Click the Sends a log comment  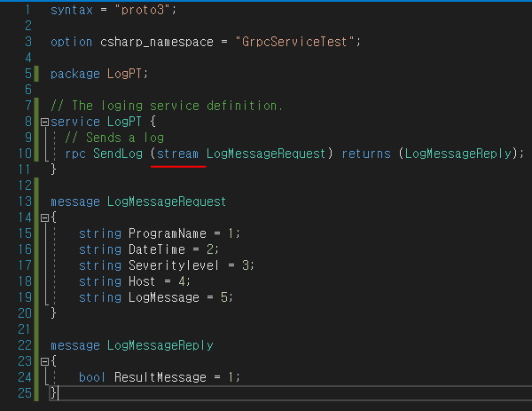[x=114, y=138]
